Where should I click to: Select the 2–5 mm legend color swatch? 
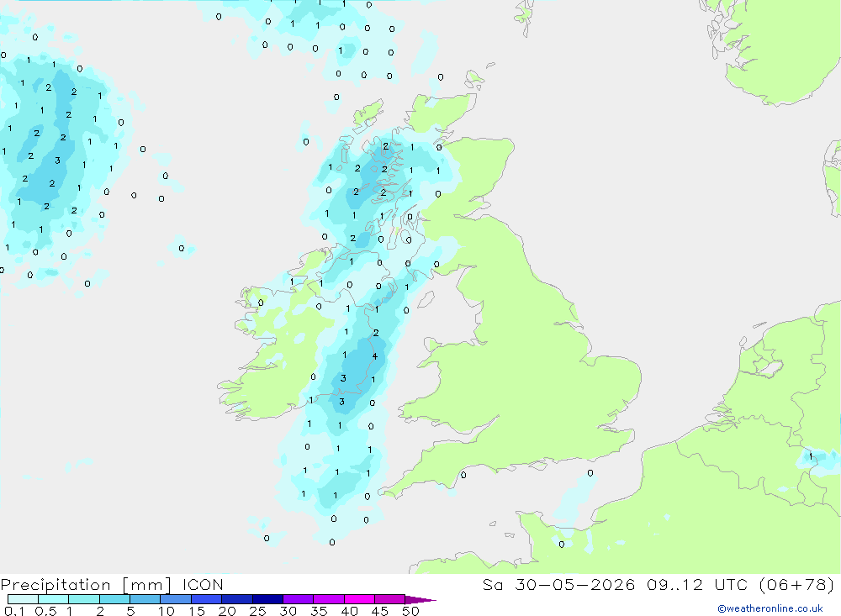coord(114,599)
